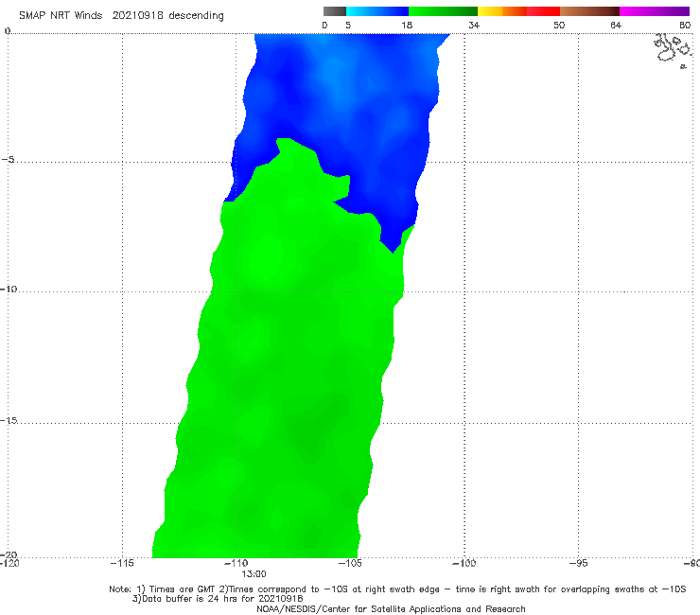
Task: Click the longitude axis label "-115"
Action: click(x=122, y=563)
